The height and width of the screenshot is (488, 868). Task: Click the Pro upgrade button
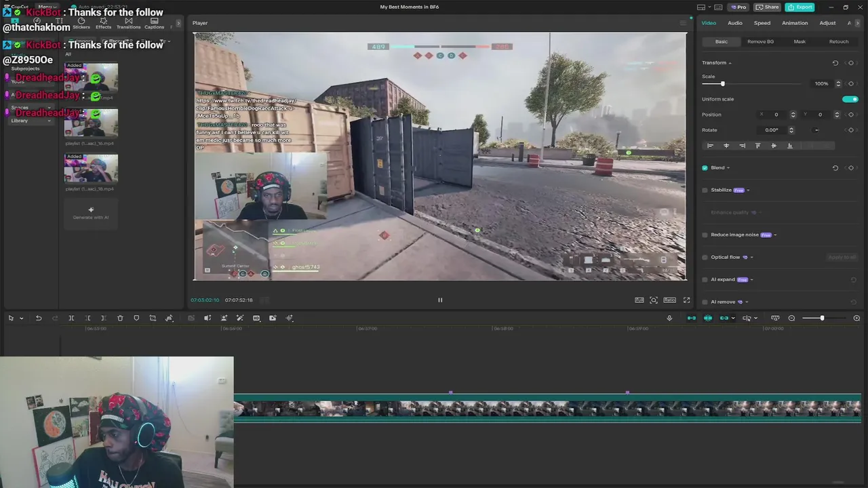(737, 7)
